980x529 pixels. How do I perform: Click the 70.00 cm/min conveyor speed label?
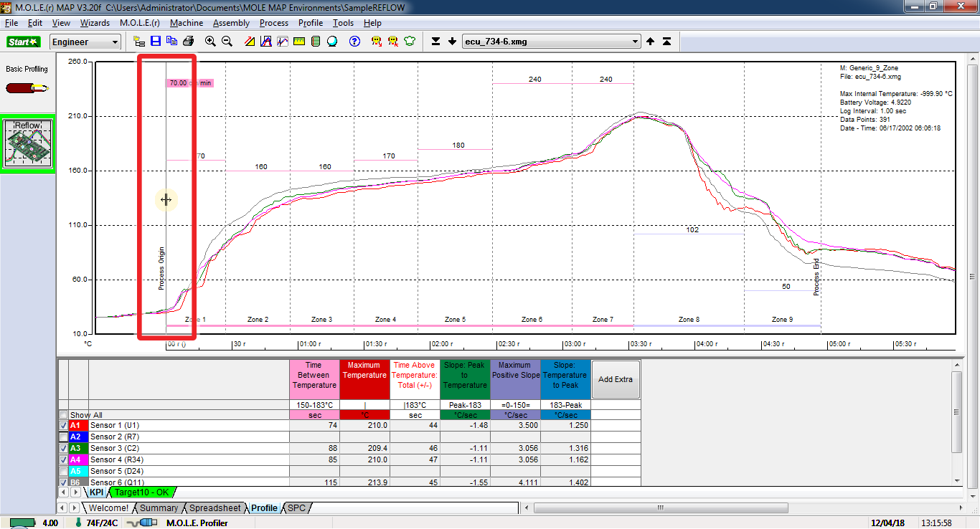click(190, 83)
